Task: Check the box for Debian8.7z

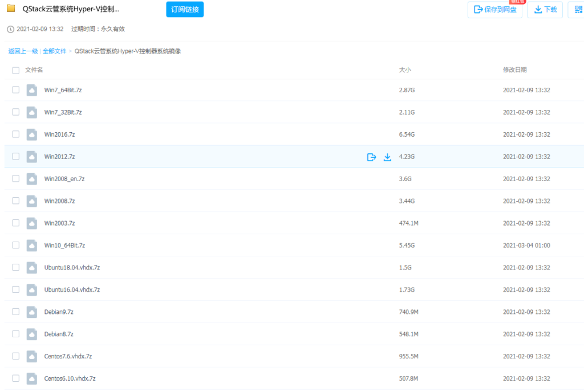Action: [15, 334]
